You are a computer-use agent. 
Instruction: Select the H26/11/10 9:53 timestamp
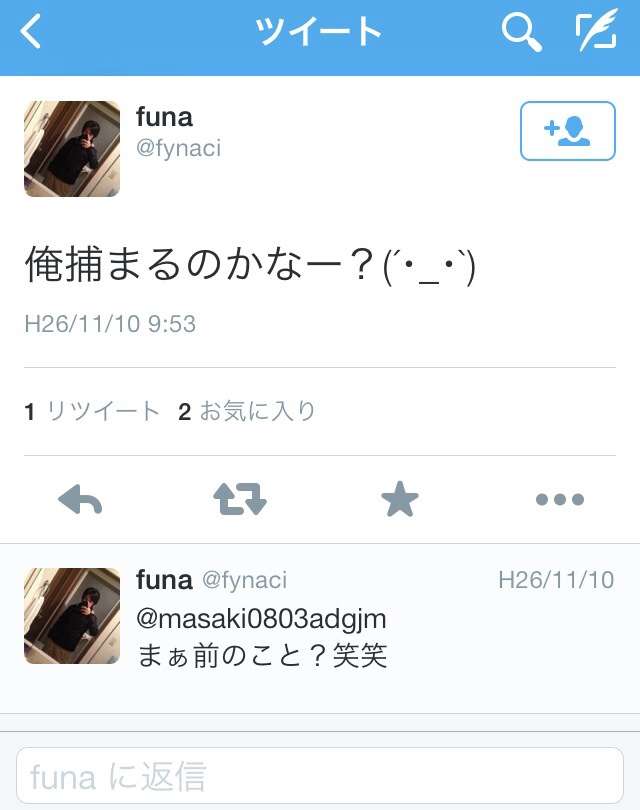[110, 324]
